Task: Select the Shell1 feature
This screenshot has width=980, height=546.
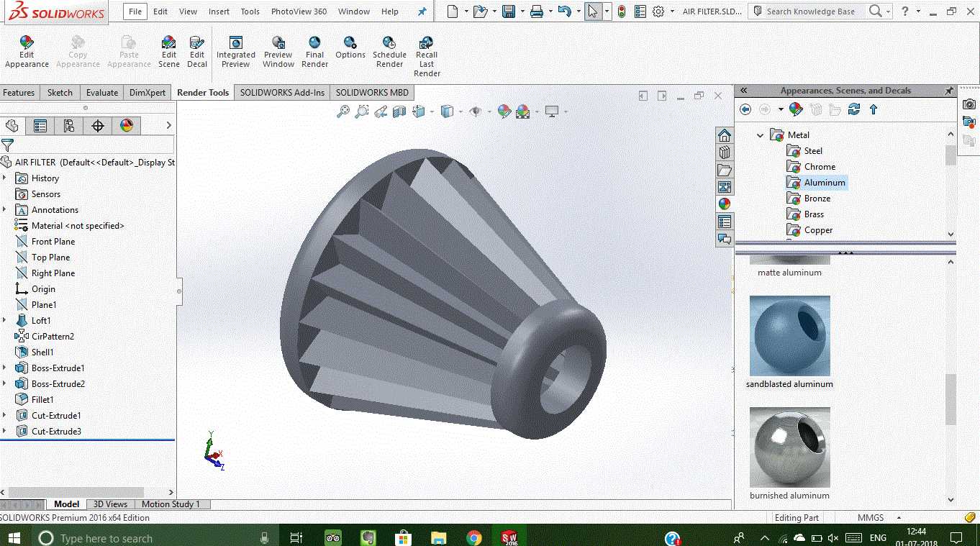Action: coord(42,352)
